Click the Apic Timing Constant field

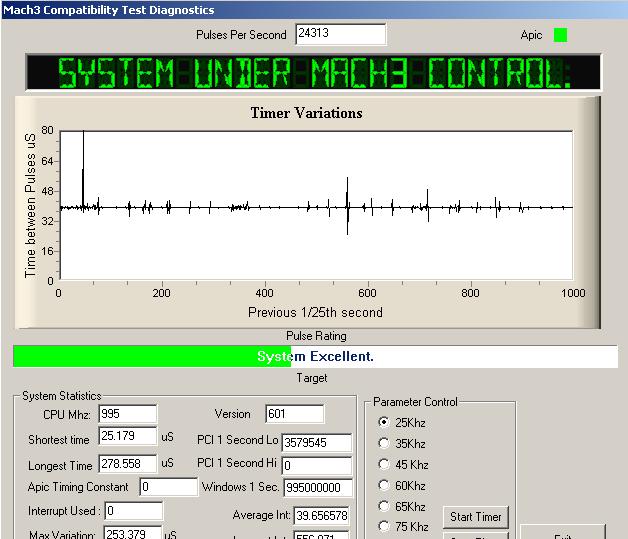click(168, 487)
